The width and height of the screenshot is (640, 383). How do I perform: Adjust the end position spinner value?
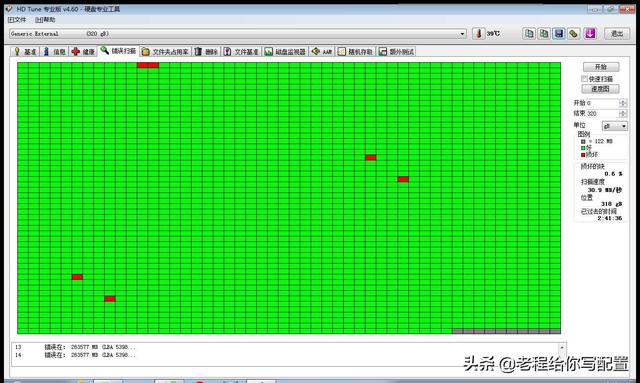click(623, 113)
